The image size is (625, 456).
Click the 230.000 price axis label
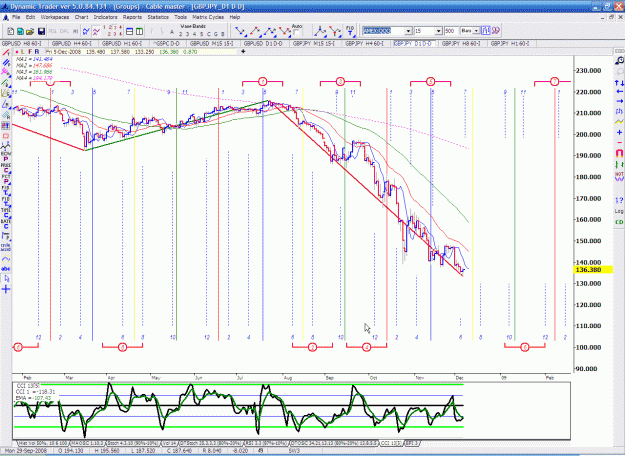tap(589, 71)
